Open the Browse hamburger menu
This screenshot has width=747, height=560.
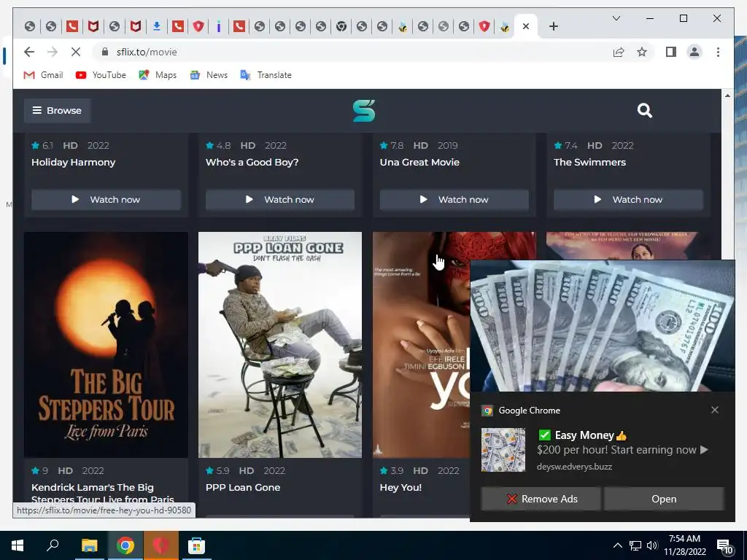coord(57,111)
